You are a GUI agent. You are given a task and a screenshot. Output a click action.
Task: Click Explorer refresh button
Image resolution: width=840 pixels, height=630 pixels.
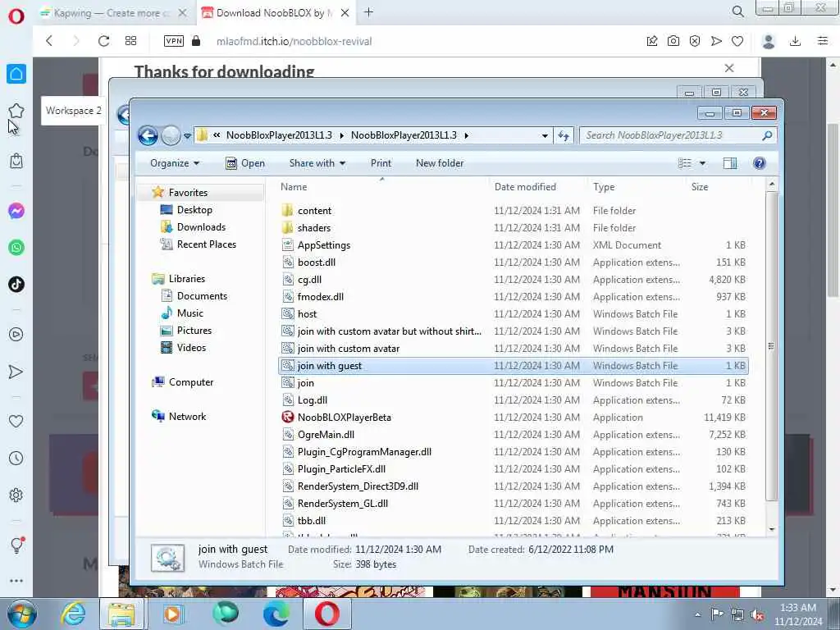pos(564,135)
